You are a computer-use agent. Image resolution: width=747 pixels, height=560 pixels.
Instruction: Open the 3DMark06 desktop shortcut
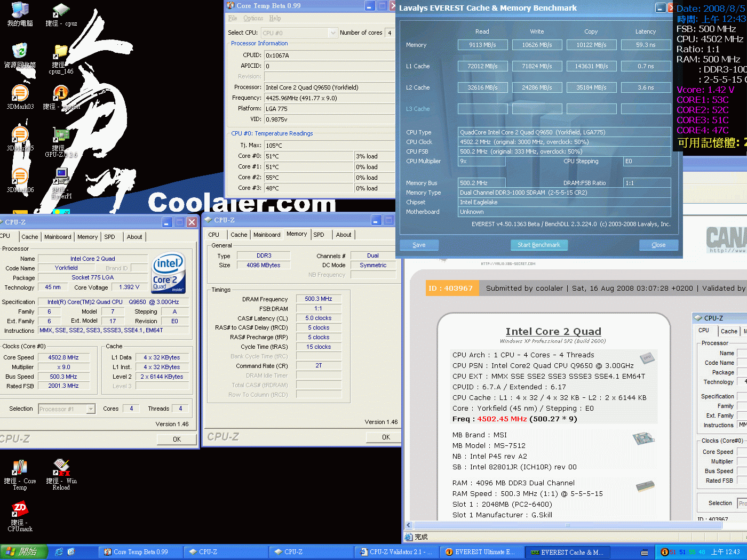pos(20,177)
